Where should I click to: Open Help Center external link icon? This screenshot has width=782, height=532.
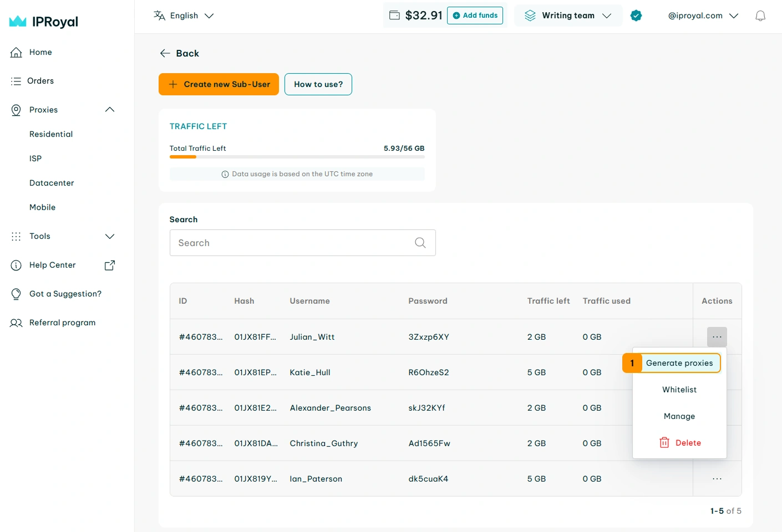pyautogui.click(x=110, y=265)
